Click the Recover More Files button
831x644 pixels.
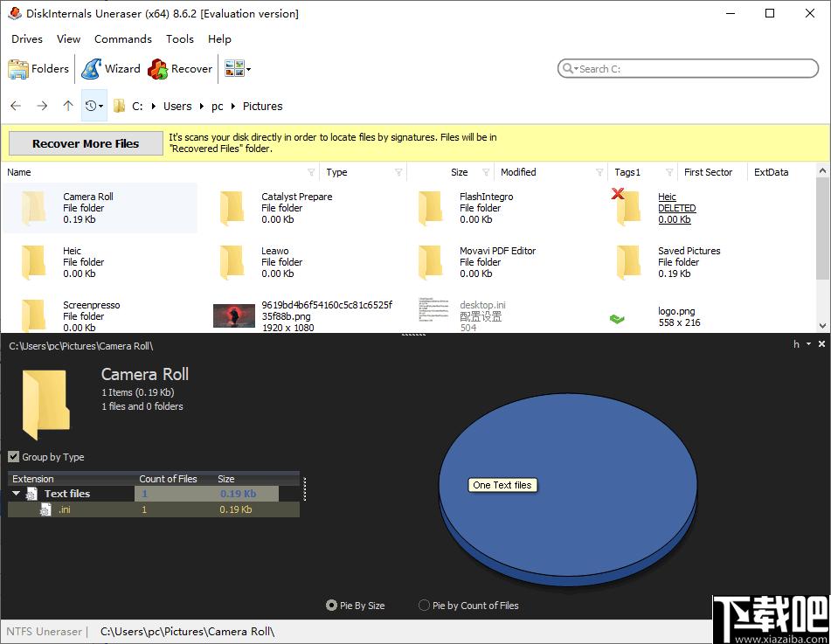tap(86, 143)
